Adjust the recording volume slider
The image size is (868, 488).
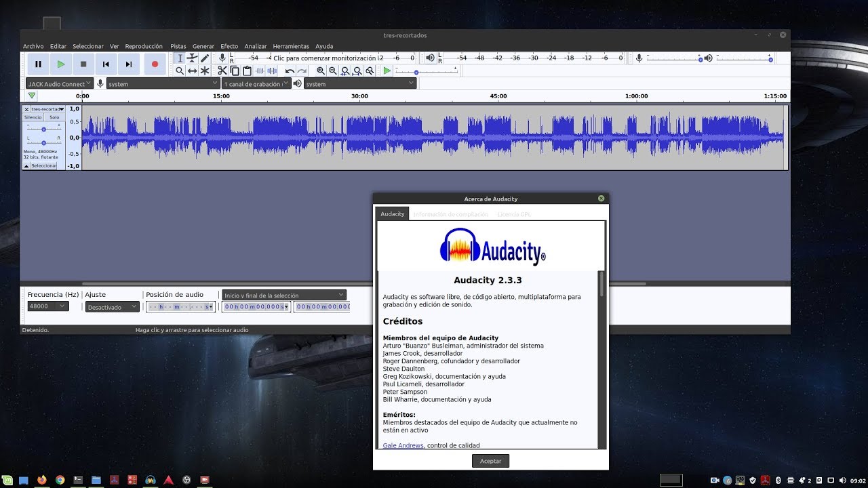[x=673, y=59]
